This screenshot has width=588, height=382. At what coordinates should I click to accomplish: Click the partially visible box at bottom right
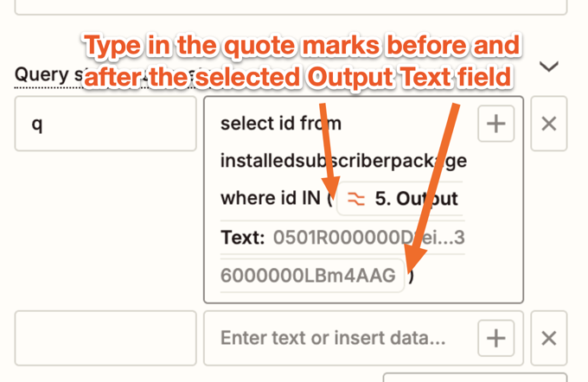point(475,377)
